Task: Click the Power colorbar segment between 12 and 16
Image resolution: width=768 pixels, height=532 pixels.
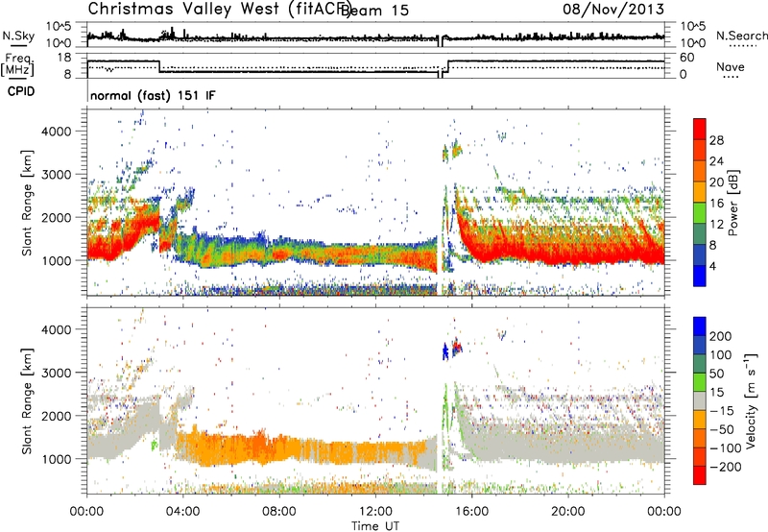Action: click(700, 213)
